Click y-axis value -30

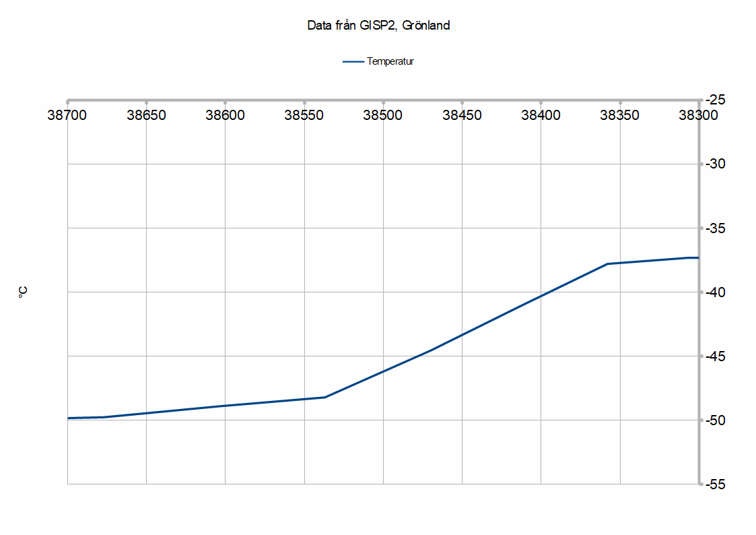tap(716, 164)
